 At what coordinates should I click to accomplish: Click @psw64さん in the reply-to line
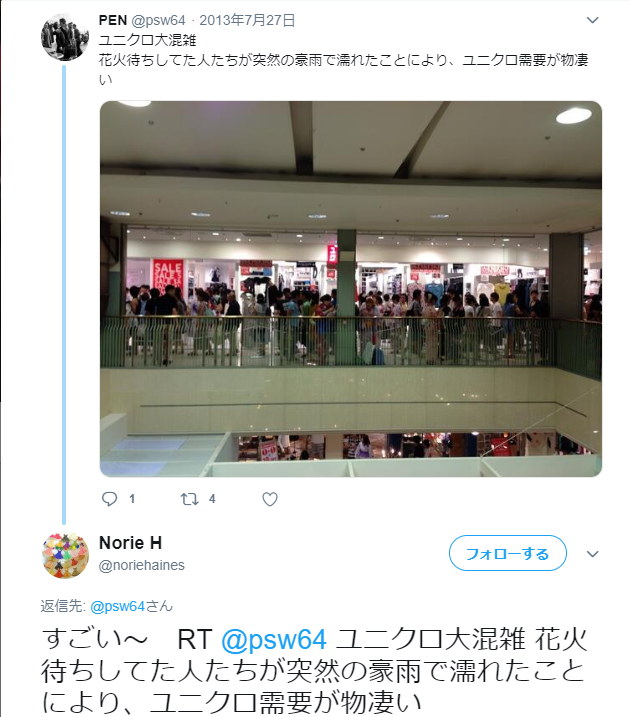132,606
